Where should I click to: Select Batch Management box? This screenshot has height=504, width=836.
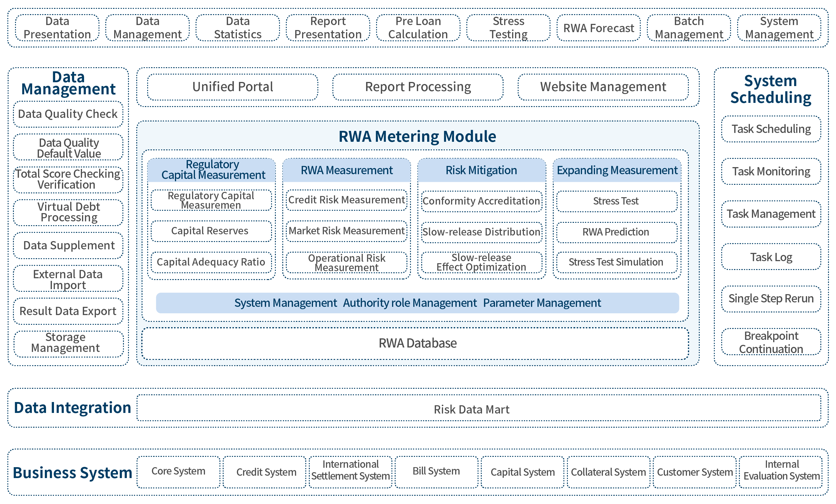tap(689, 28)
